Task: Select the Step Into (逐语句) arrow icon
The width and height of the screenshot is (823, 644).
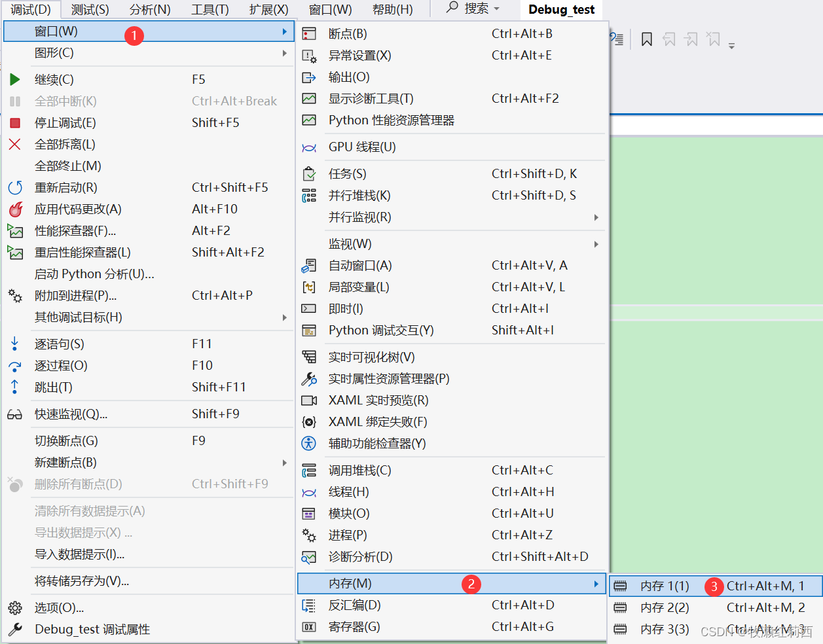Action: point(14,343)
